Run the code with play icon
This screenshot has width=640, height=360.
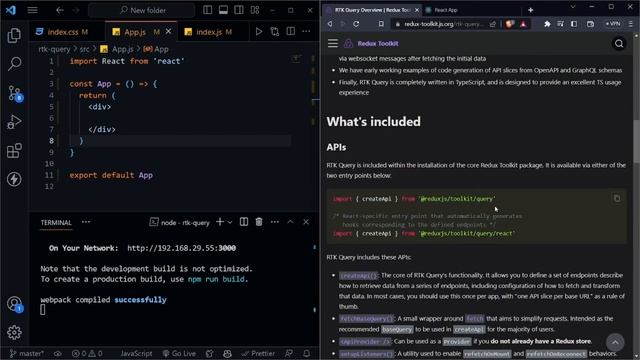click(258, 31)
